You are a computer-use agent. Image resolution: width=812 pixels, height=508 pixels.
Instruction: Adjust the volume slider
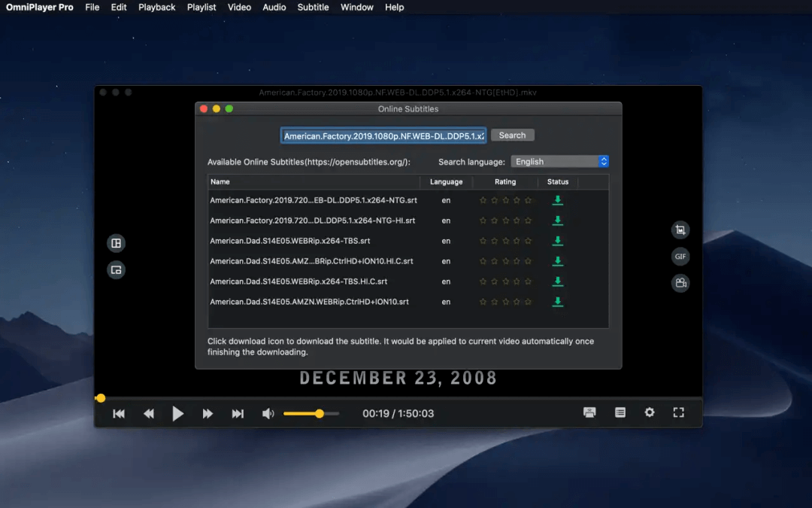pyautogui.click(x=311, y=413)
